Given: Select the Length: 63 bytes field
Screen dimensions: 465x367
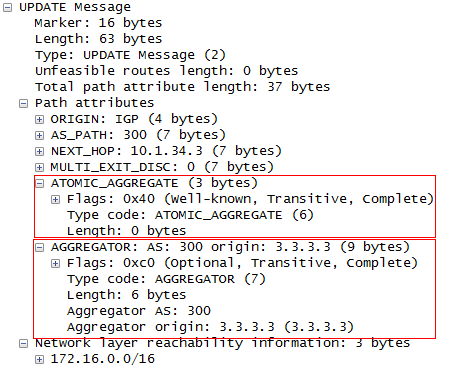Looking at the screenshot, I should click(99, 39).
